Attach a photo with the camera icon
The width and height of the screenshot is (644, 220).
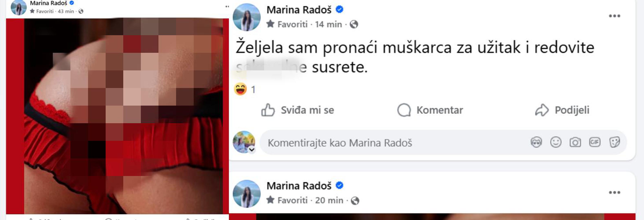pyautogui.click(x=575, y=143)
